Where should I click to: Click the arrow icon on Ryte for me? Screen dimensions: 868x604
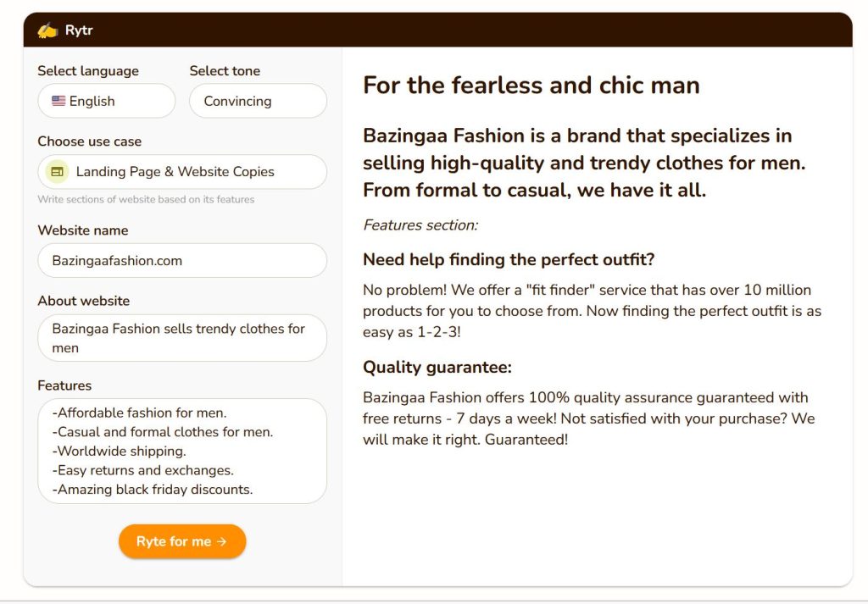pos(221,541)
